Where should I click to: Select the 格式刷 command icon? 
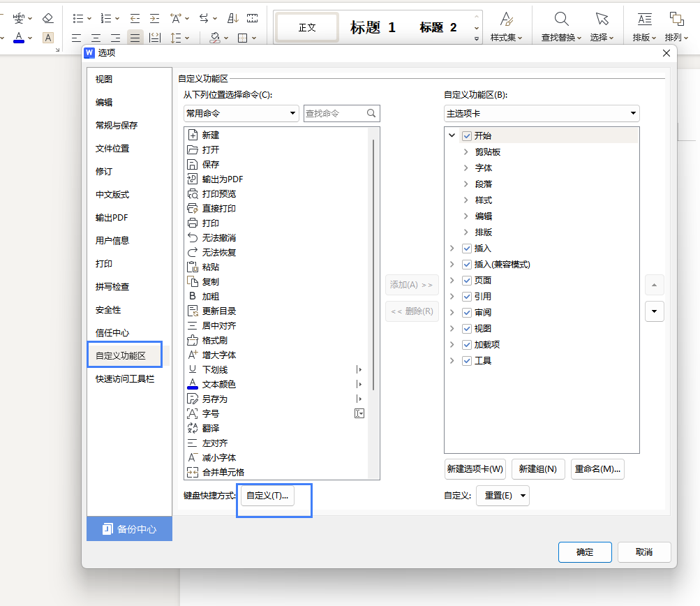[193, 340]
